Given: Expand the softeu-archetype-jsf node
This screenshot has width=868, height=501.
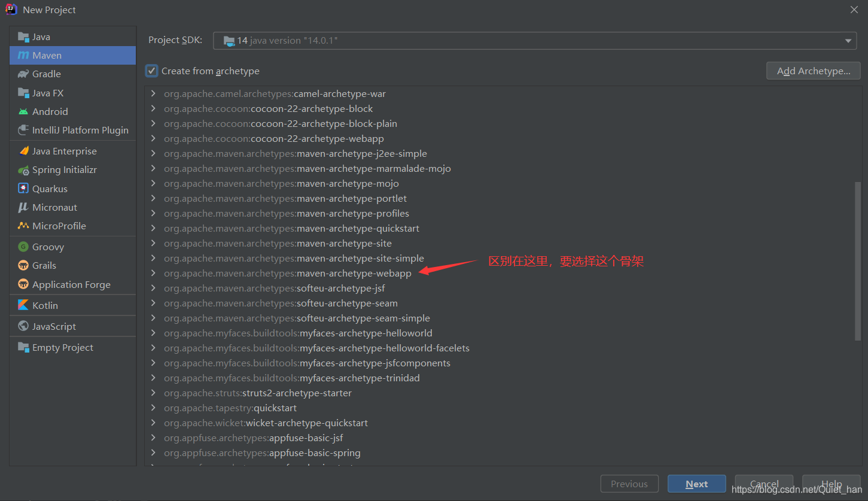Looking at the screenshot, I should coord(154,288).
